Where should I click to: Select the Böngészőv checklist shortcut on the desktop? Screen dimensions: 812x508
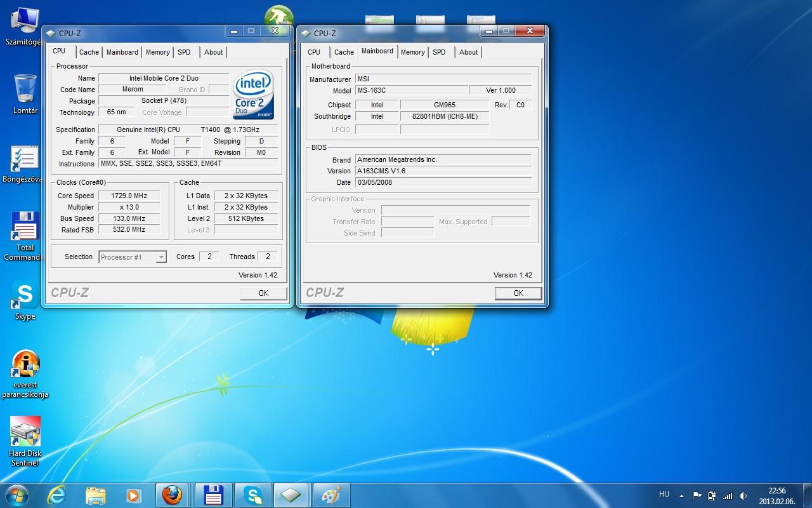coord(23,164)
